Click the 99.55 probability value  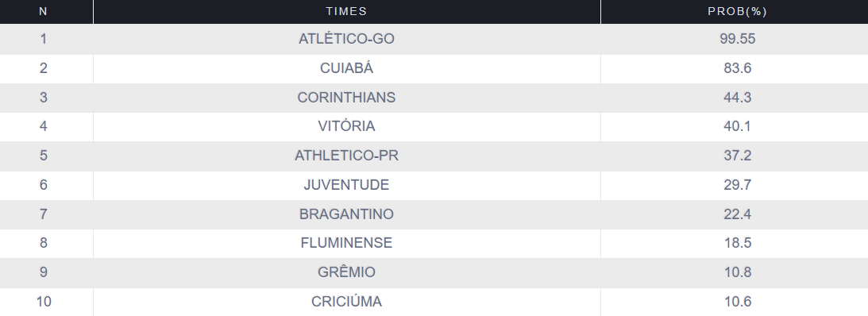tap(737, 39)
